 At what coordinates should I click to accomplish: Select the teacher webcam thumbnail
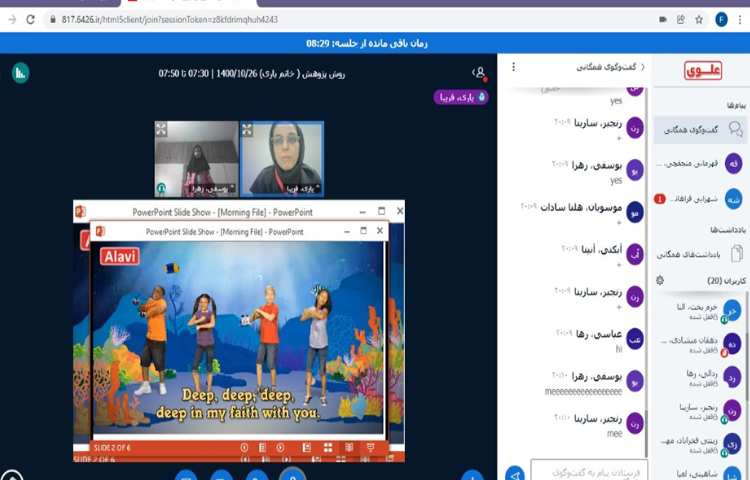282,159
